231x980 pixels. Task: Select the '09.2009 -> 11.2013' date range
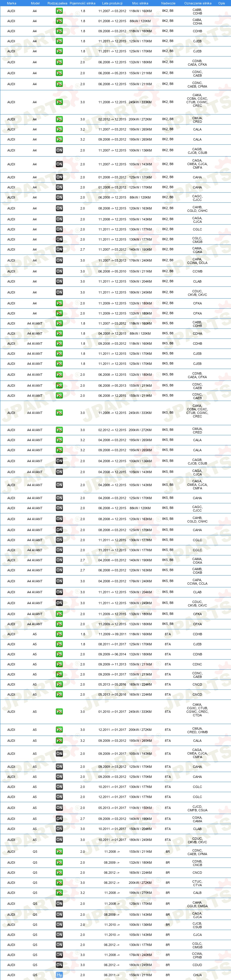pos(112,664)
